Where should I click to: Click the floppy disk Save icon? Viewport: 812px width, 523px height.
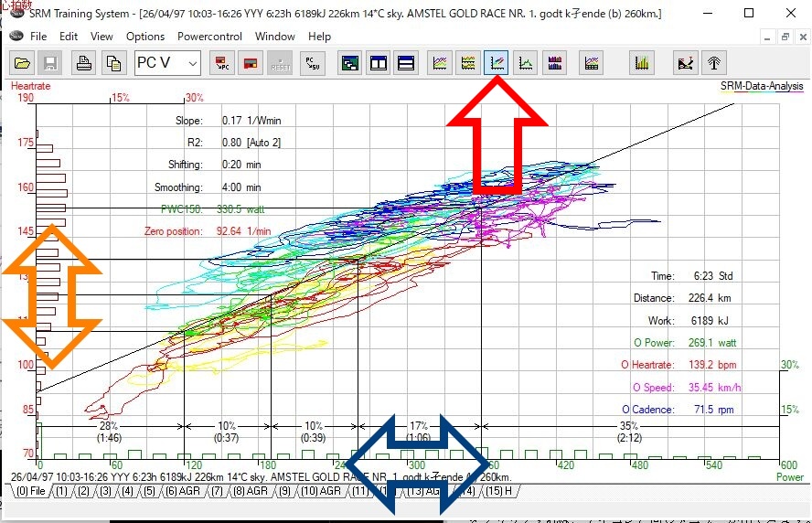(50, 63)
